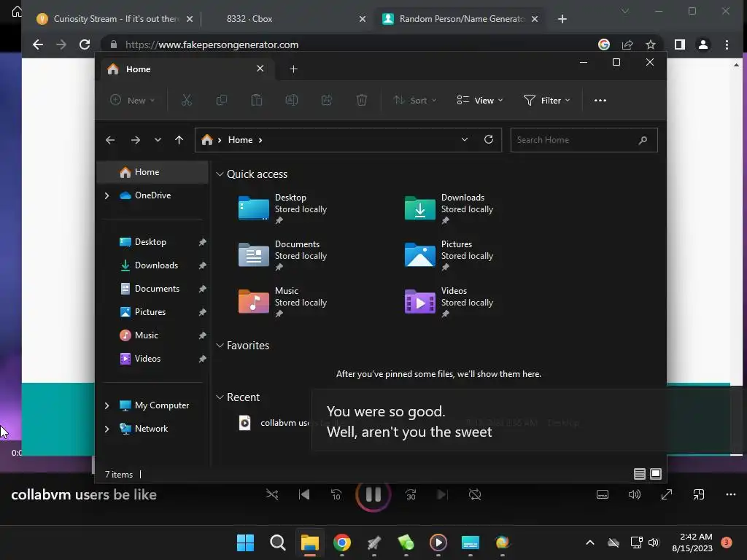This screenshot has width=747, height=560.
Task: Open the Music folder in Quick access
Action: click(x=282, y=301)
